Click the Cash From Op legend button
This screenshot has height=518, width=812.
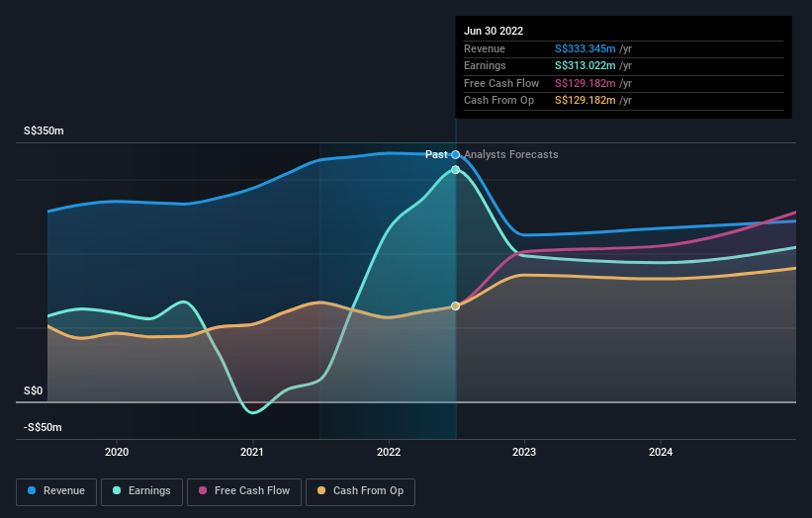coord(360,490)
